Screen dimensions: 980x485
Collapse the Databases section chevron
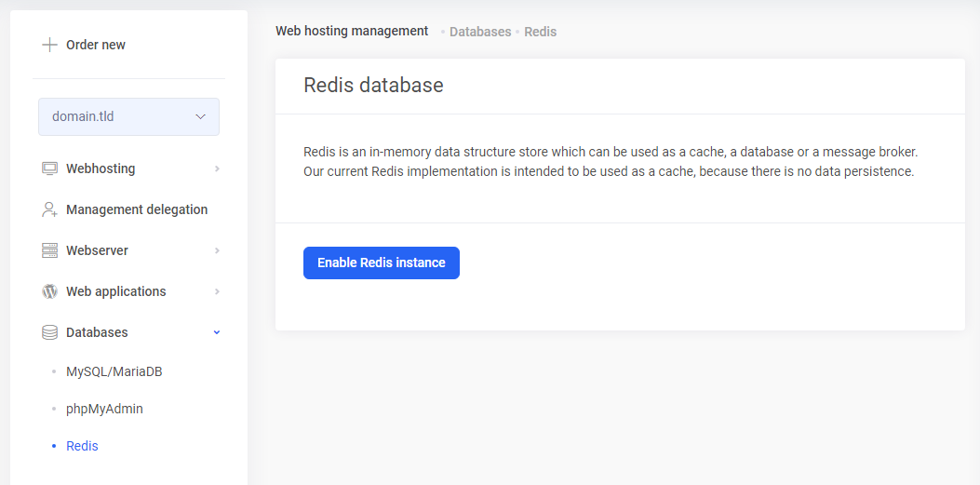(x=217, y=332)
